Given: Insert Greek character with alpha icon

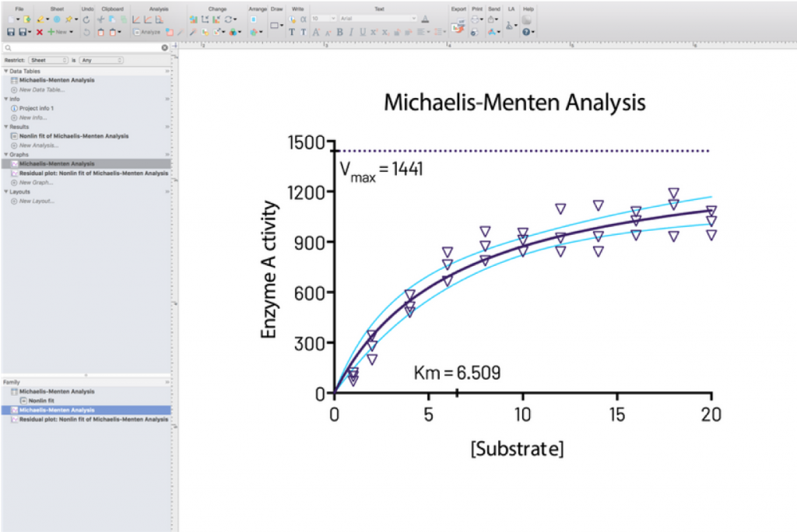Looking at the screenshot, I should [x=303, y=18].
